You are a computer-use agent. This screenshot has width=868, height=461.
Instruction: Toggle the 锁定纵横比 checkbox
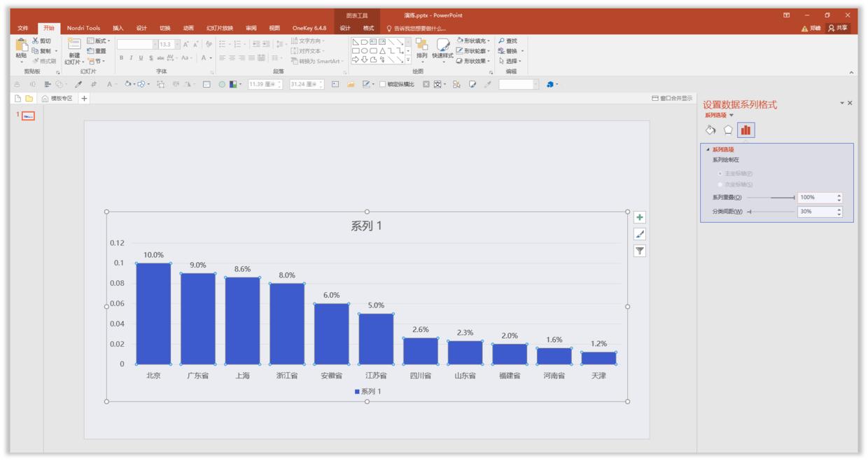(x=383, y=85)
